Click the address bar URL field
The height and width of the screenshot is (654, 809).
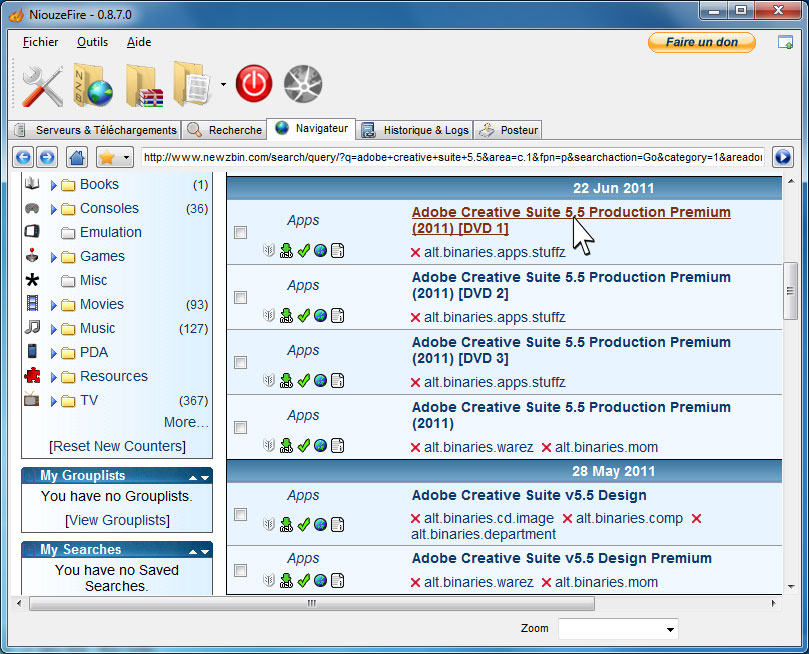(x=452, y=157)
